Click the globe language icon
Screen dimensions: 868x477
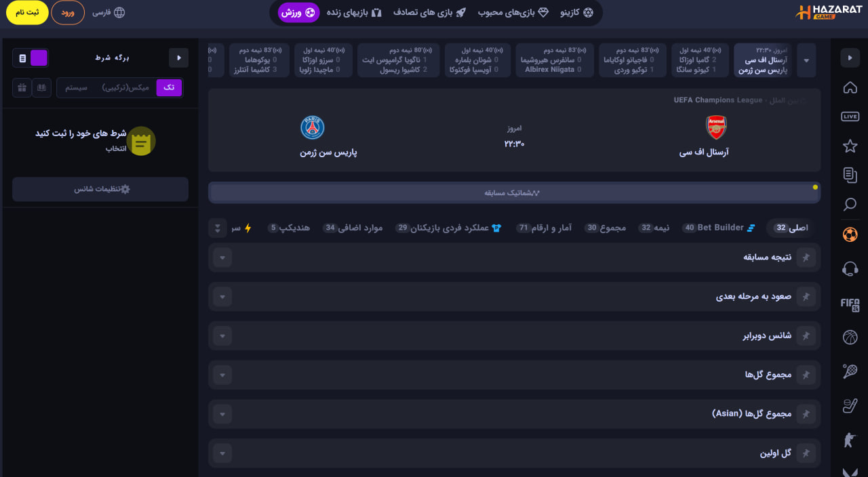pyautogui.click(x=119, y=12)
